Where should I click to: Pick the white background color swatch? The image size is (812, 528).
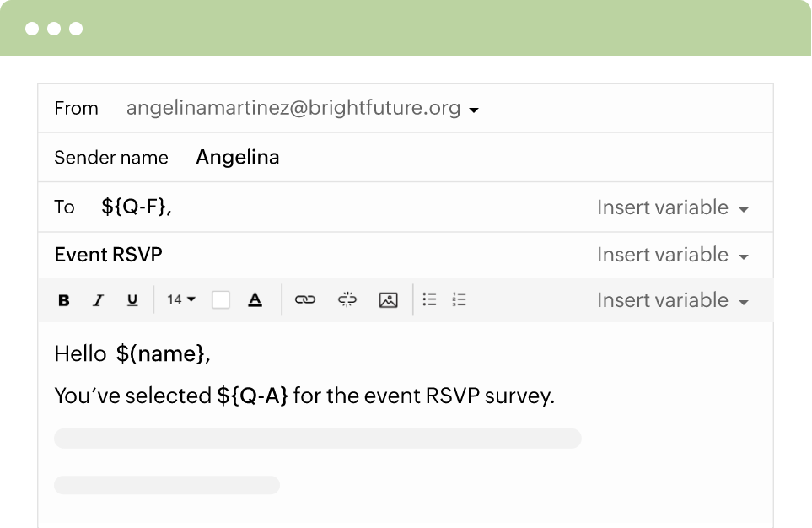tap(221, 299)
